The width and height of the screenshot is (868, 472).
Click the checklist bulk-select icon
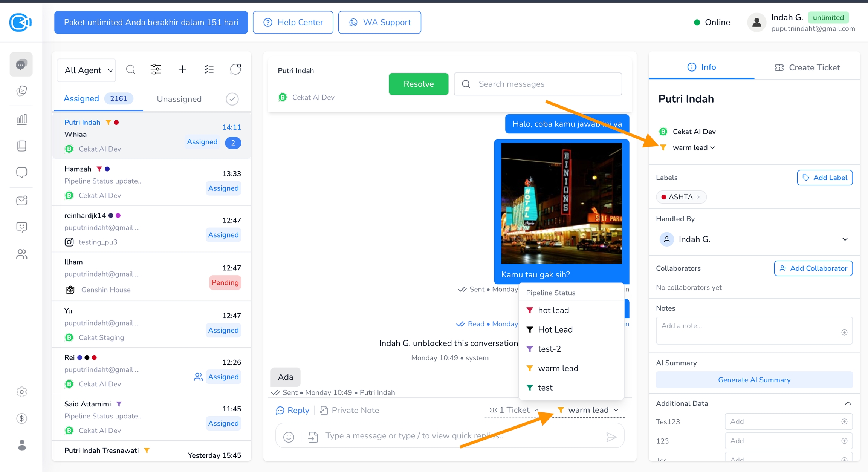click(x=209, y=69)
